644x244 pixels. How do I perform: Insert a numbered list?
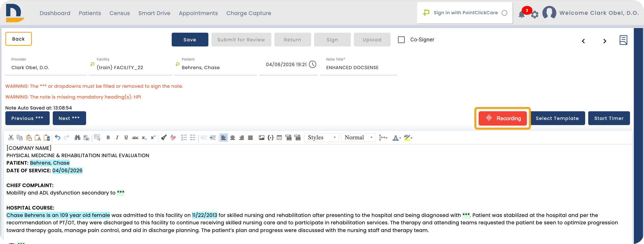tap(184, 138)
